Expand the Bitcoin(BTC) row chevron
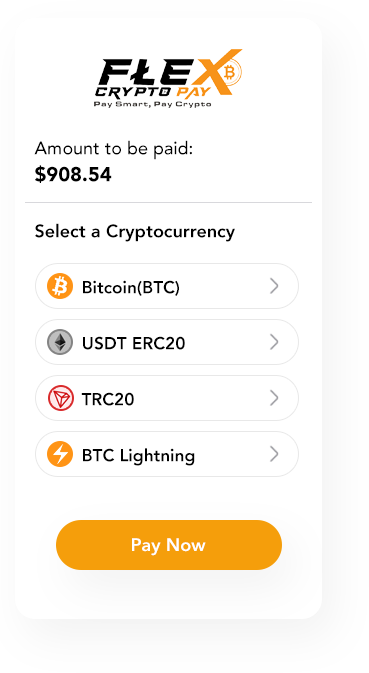The image size is (369, 673). 274,286
